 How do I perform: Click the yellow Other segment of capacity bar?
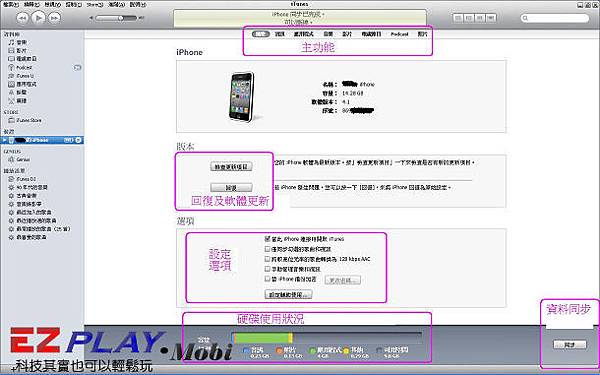coord(291,338)
